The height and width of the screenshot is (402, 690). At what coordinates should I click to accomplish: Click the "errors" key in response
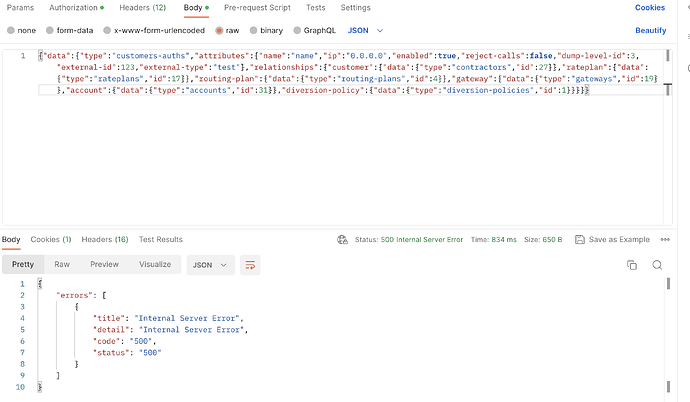point(74,295)
